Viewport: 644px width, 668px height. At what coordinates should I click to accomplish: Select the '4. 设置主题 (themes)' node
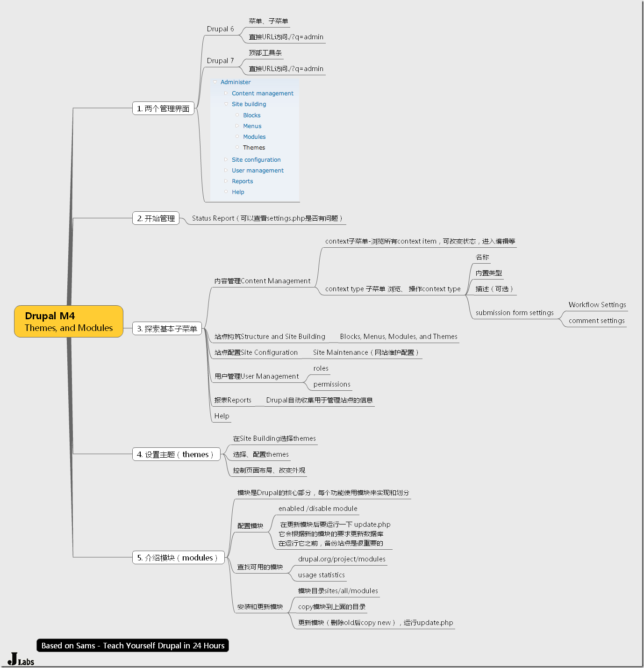point(176,454)
